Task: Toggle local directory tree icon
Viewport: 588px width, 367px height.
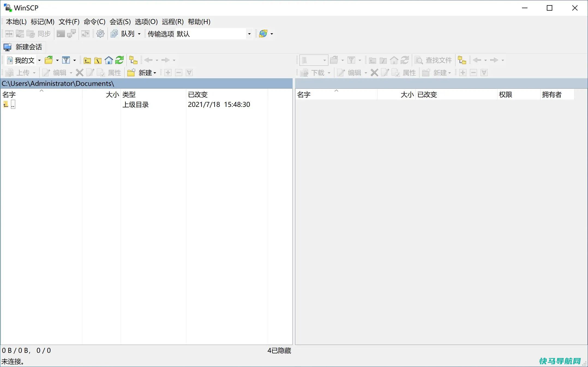Action: (133, 60)
